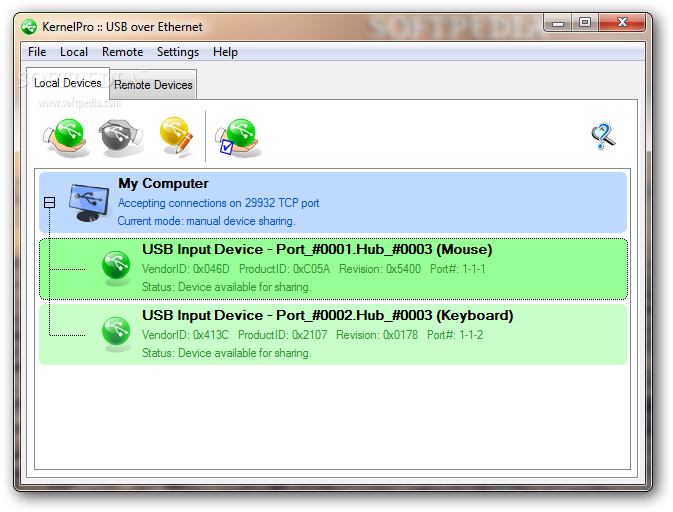This screenshot has height=512, width=673.
Task: Click the share-all devices checkbox icon
Action: click(238, 137)
